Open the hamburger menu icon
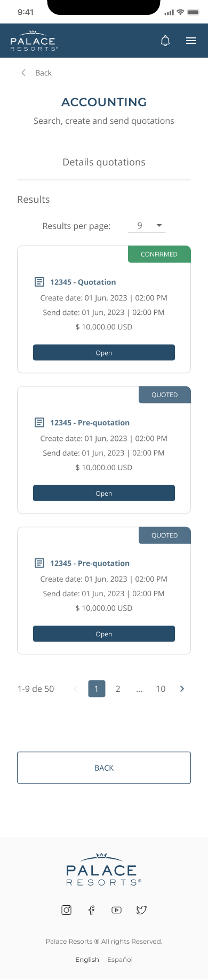Screen dimensions: 208x980 pos(191,41)
